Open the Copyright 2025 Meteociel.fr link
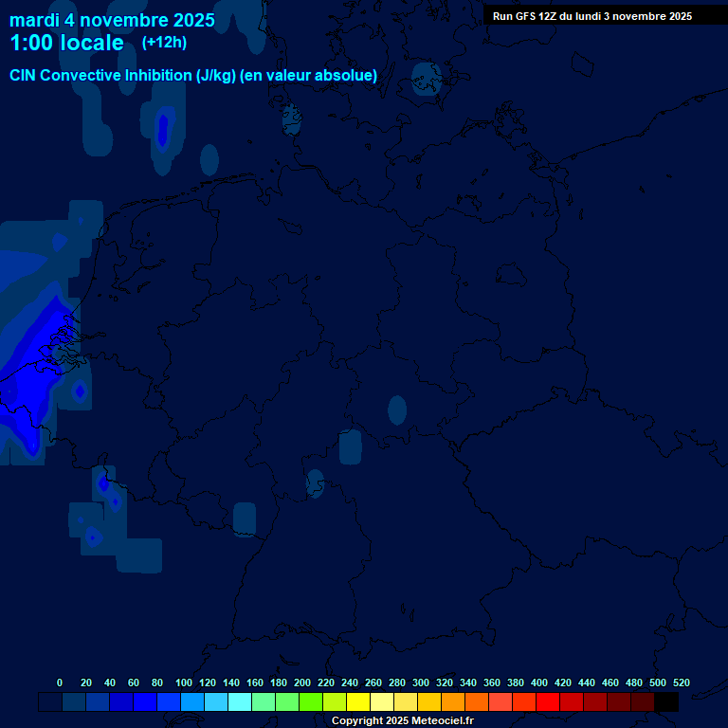728x728 pixels. click(402, 720)
